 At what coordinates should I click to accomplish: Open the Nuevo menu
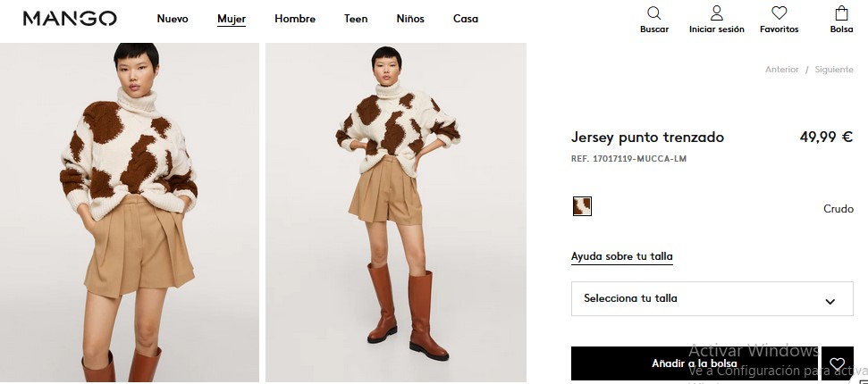[173, 19]
